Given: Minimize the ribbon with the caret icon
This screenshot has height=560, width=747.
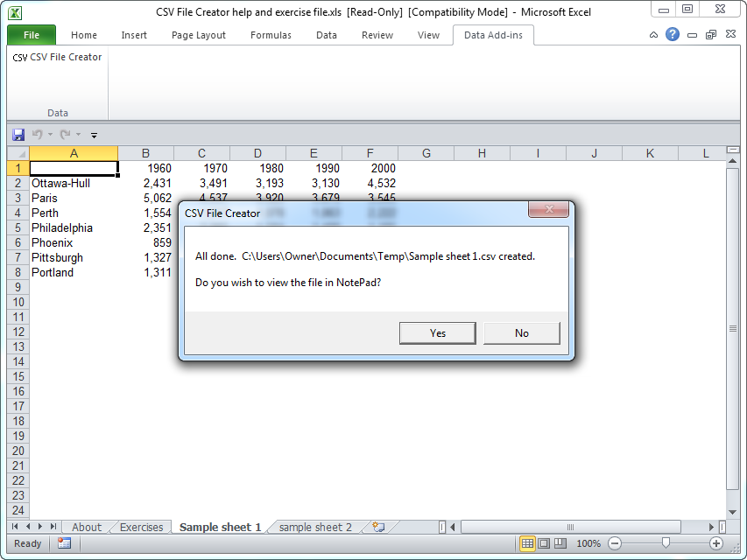Looking at the screenshot, I should [653, 35].
